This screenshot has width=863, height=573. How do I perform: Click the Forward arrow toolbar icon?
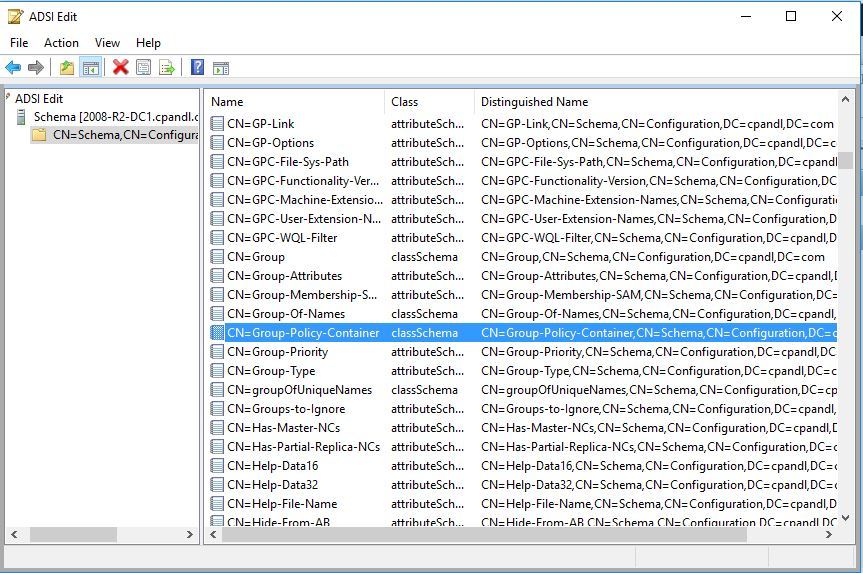36,68
